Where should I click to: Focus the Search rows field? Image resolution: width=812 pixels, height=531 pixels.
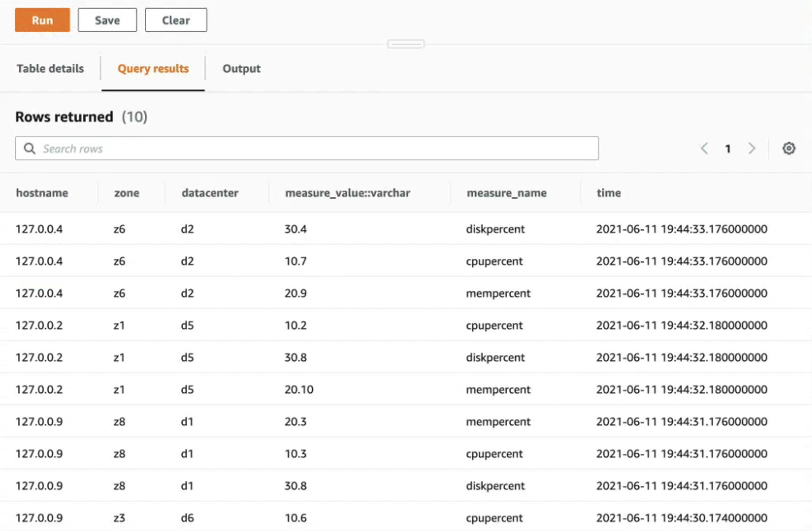click(307, 148)
